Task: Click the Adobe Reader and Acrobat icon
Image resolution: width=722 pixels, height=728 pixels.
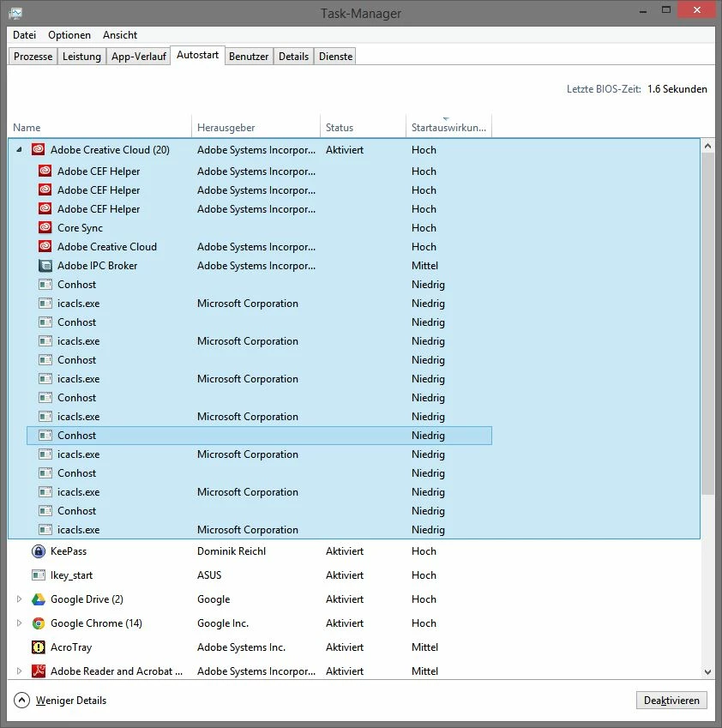Action: point(39,671)
